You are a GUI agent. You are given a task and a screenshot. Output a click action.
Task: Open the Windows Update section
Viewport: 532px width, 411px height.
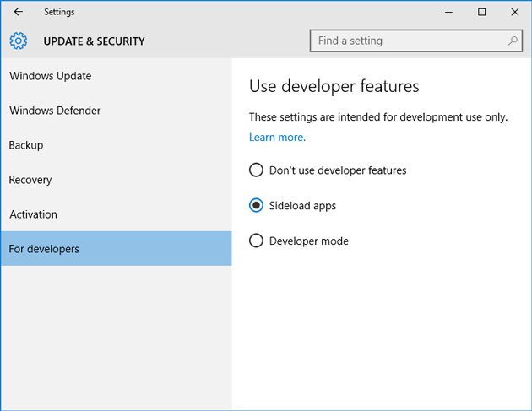click(x=51, y=76)
